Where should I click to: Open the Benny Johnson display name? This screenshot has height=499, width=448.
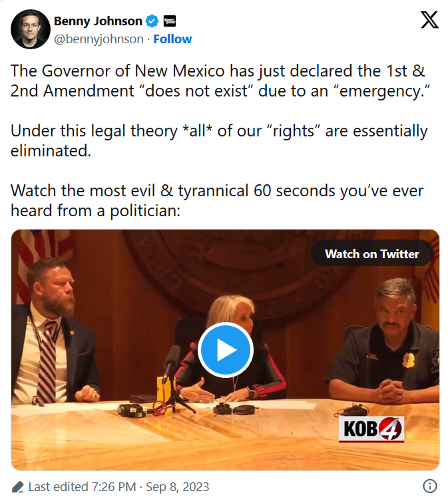tap(98, 21)
